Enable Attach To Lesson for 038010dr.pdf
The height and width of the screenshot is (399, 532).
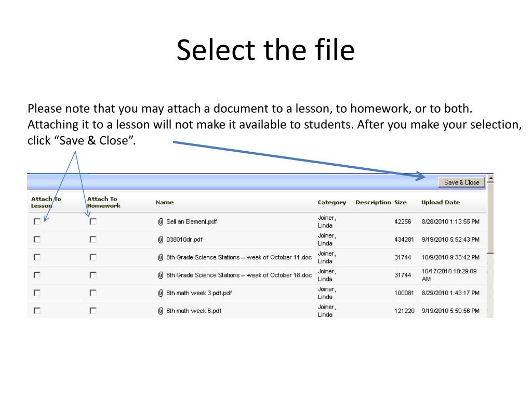(37, 240)
